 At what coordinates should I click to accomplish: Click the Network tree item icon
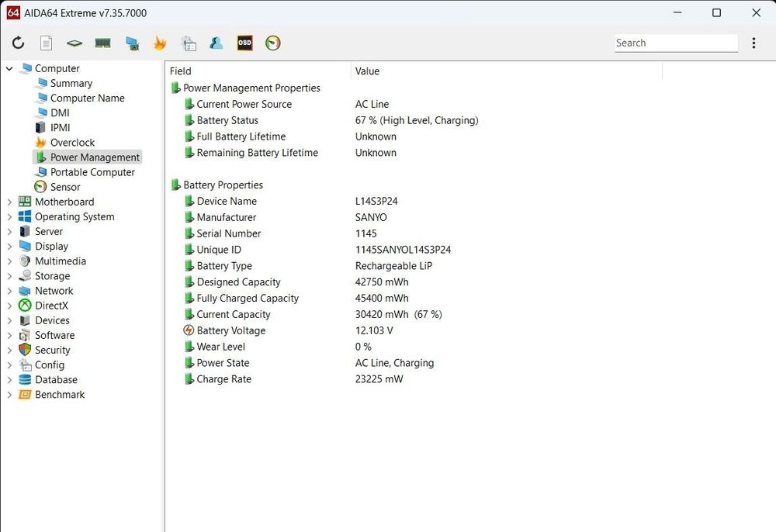(x=25, y=291)
